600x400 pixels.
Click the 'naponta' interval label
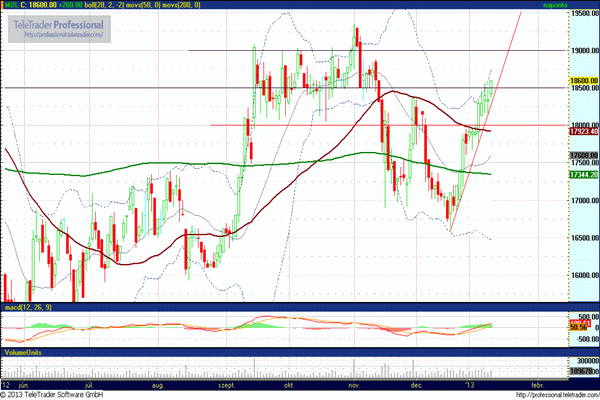pyautogui.click(x=555, y=5)
